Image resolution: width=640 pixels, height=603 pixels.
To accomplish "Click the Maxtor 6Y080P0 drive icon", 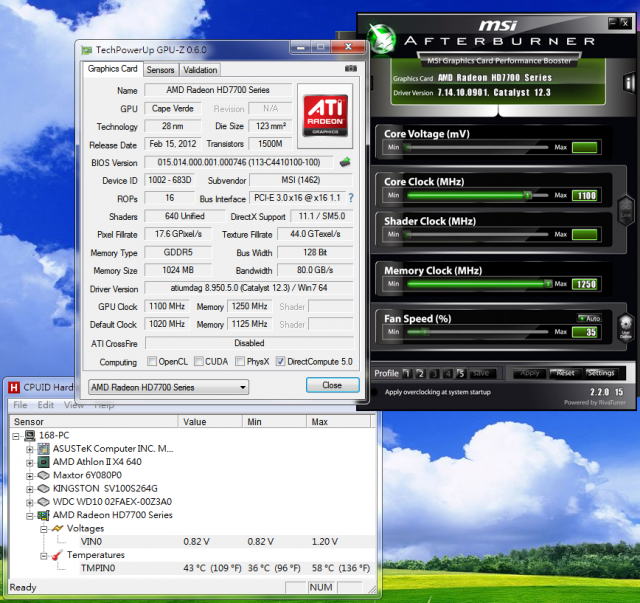I will (x=43, y=475).
